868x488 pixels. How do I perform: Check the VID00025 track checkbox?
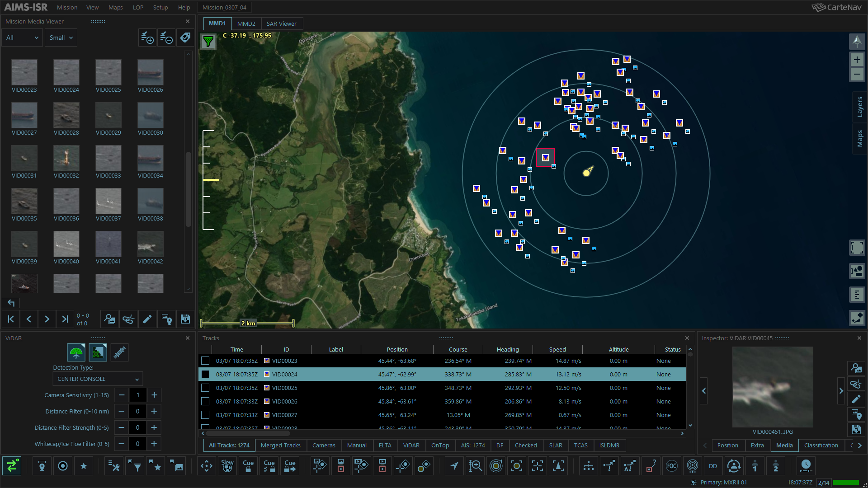click(205, 388)
